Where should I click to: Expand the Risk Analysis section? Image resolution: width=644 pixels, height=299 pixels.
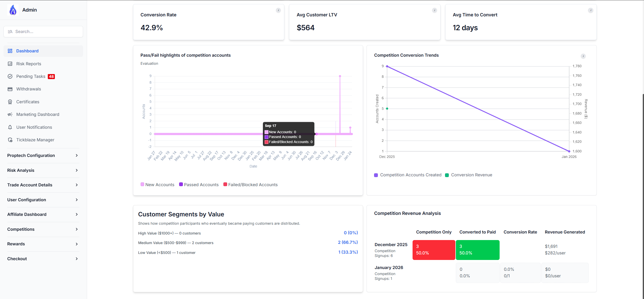click(x=43, y=170)
